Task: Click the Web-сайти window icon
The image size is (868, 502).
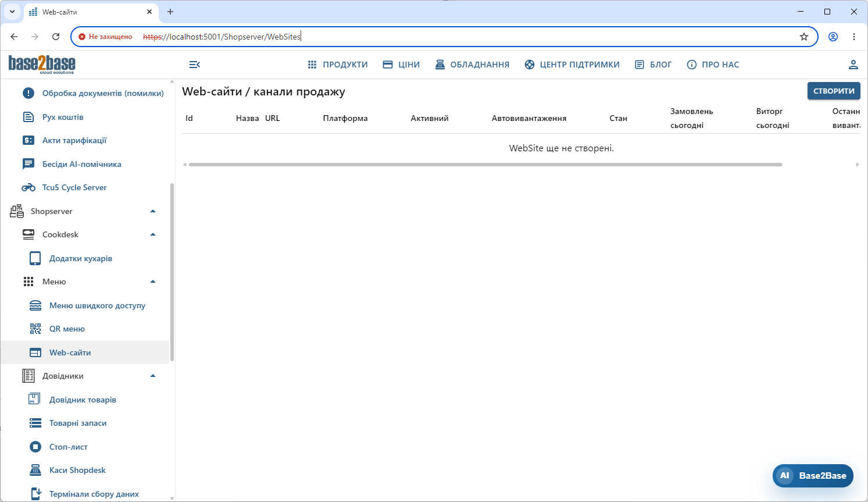Action: (x=35, y=353)
